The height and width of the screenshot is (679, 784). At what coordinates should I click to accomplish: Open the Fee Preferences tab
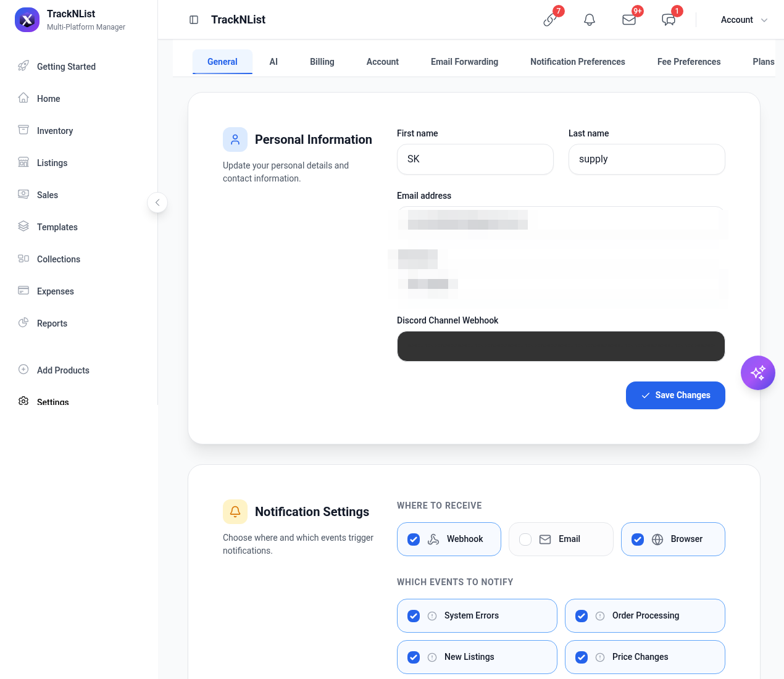click(689, 62)
